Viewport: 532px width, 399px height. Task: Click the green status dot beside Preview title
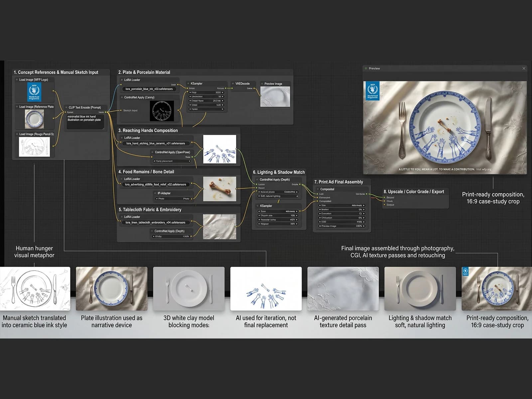[366, 68]
